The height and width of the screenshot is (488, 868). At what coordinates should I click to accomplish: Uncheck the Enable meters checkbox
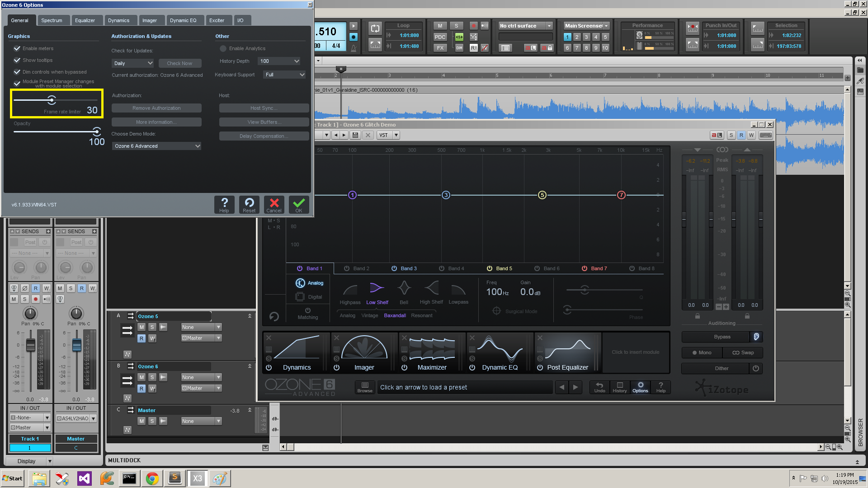[17, 48]
